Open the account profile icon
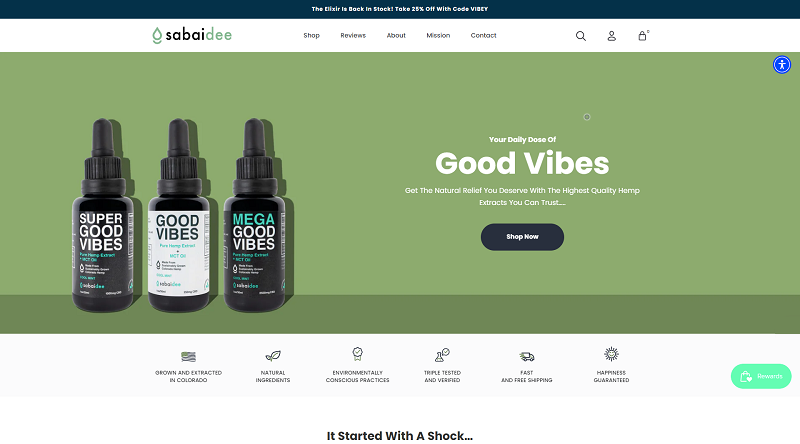800x444 pixels. (611, 36)
